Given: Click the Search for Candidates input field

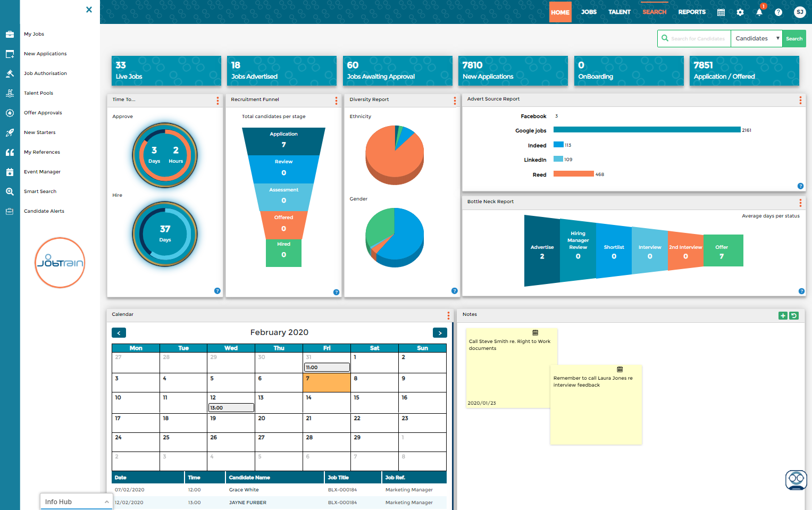Looking at the screenshot, I should 697,38.
